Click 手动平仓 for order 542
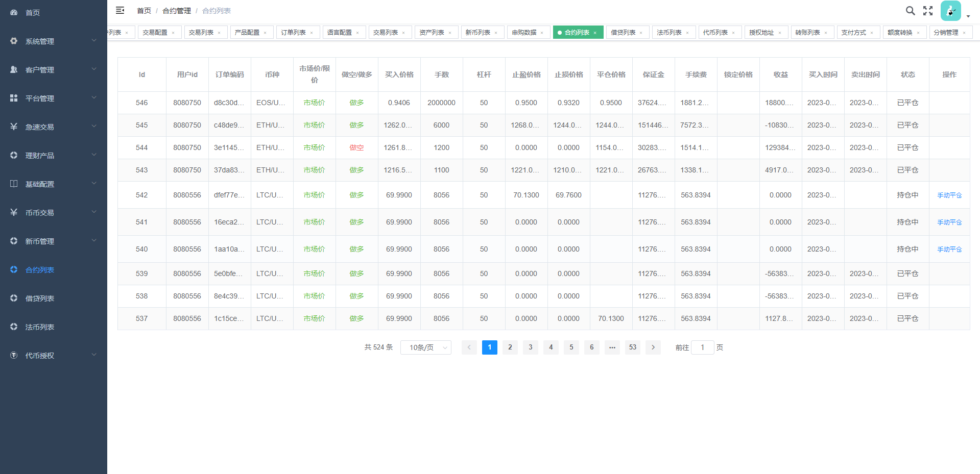 coord(949,195)
